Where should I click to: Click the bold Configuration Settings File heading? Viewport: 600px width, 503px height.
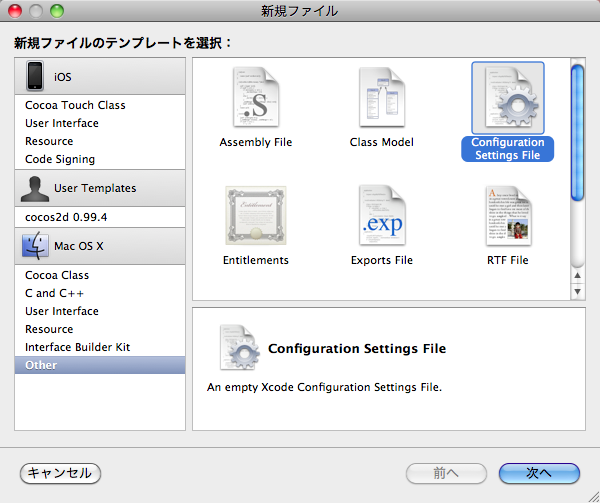point(357,348)
